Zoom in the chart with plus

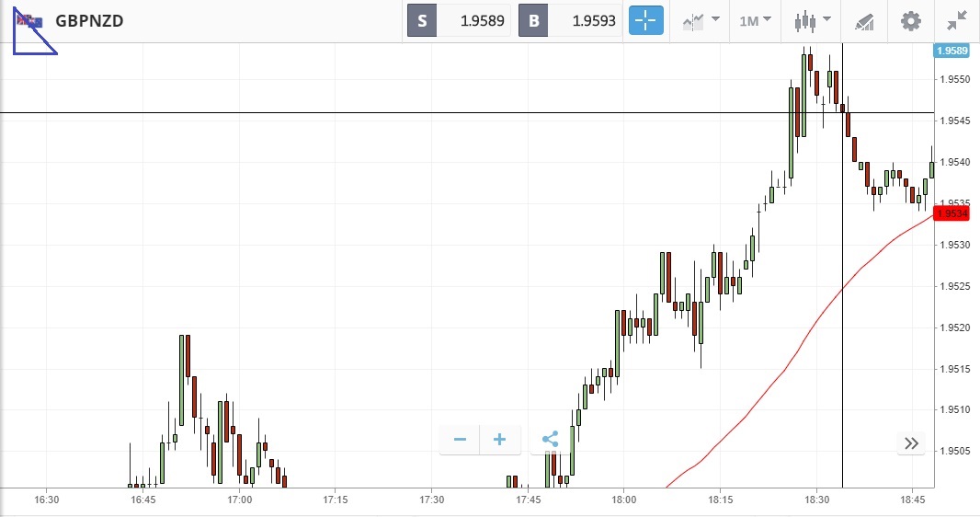click(500, 440)
